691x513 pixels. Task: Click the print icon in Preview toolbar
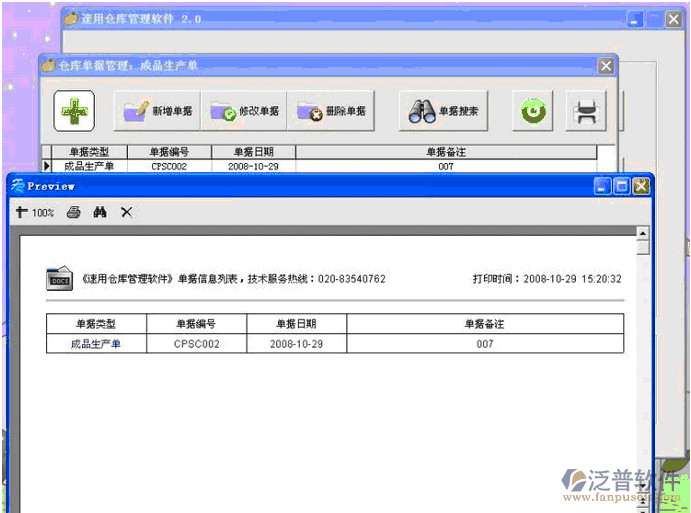(74, 212)
